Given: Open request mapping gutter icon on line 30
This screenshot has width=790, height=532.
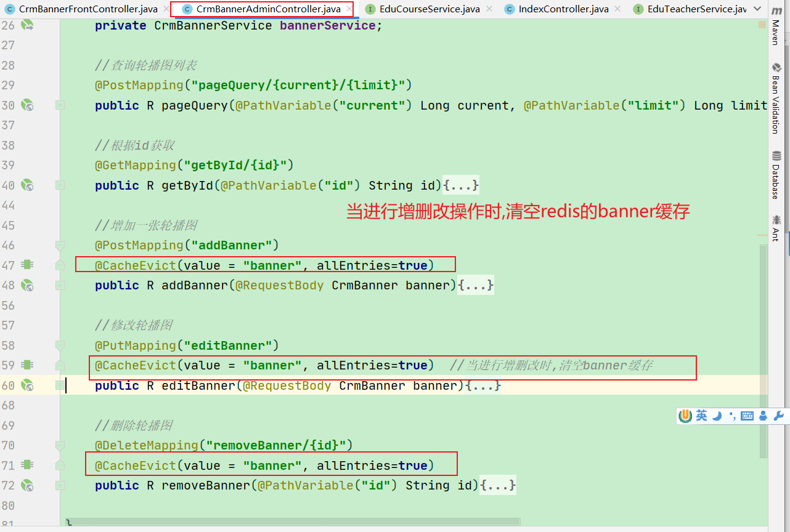Looking at the screenshot, I should pos(27,105).
